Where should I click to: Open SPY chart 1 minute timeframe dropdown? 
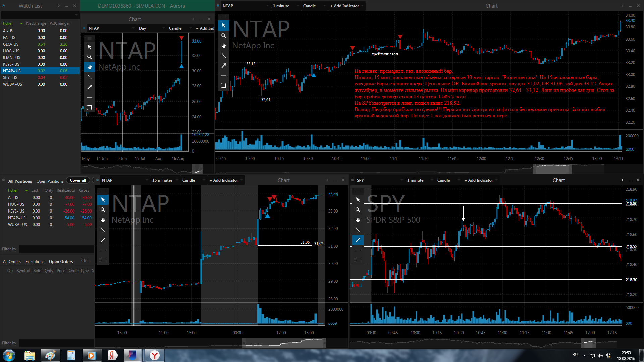pos(420,180)
